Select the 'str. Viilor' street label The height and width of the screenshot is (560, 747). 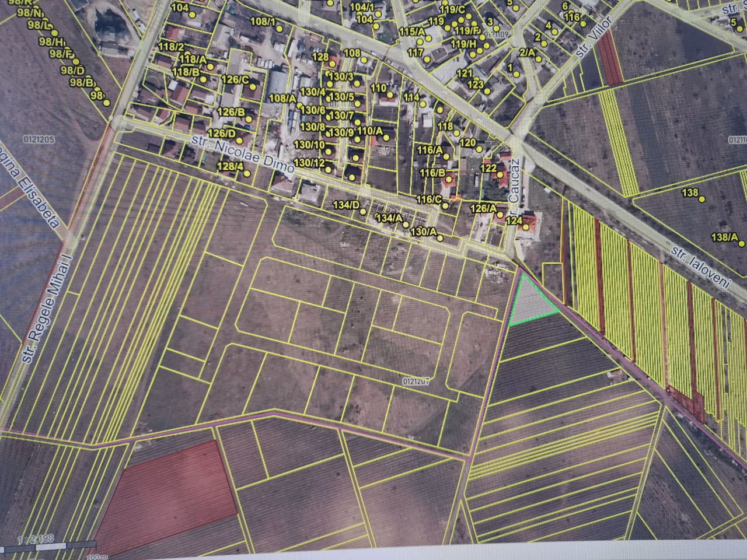(x=593, y=36)
